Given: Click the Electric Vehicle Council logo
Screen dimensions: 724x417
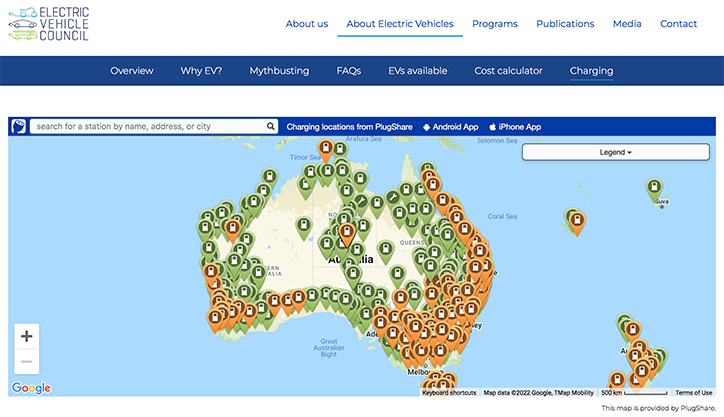Looking at the screenshot, I should coord(49,24).
